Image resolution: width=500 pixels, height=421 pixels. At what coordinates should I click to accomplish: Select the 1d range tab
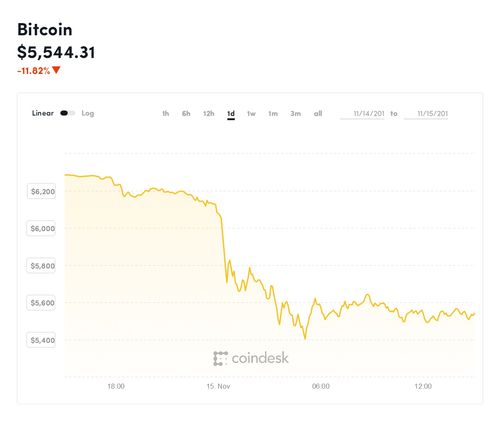tap(231, 114)
